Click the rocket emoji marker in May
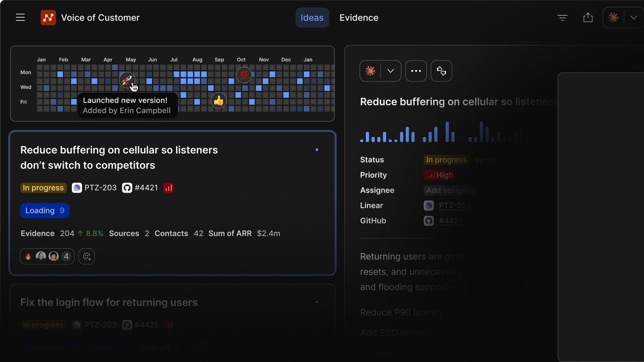This screenshot has width=644, height=362. point(127,80)
